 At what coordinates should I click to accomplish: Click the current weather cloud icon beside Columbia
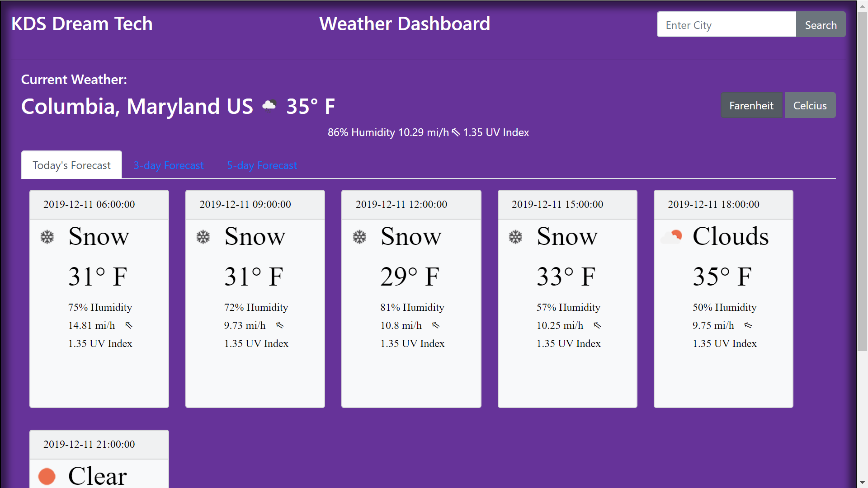pyautogui.click(x=269, y=105)
